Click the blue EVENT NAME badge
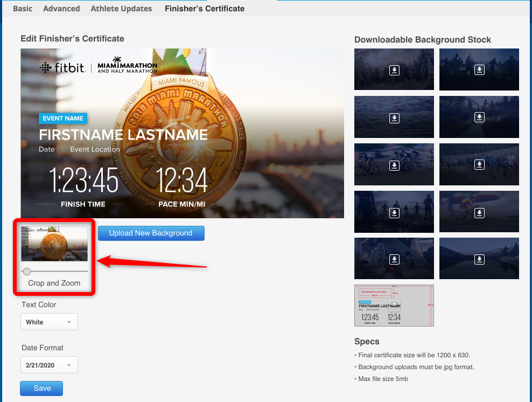 pyautogui.click(x=63, y=119)
